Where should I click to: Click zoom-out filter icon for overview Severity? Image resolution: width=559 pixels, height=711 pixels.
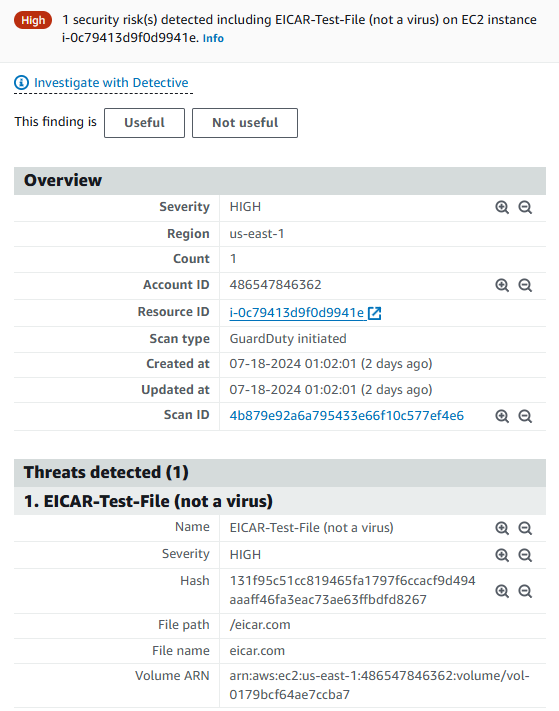click(525, 207)
